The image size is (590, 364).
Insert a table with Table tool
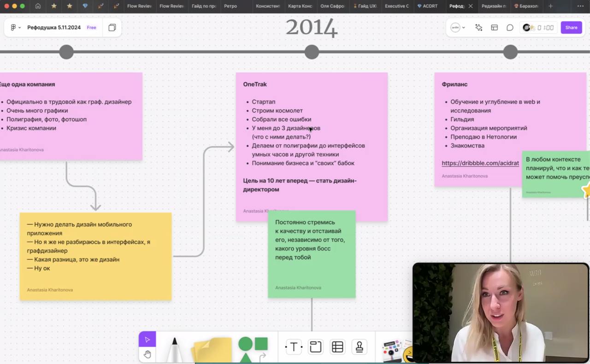(x=337, y=347)
